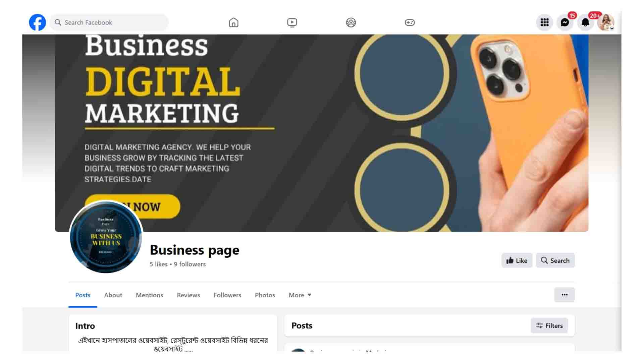Open the Groups icon in top navigation
Viewport: 644px width, 362px height.
click(x=351, y=22)
